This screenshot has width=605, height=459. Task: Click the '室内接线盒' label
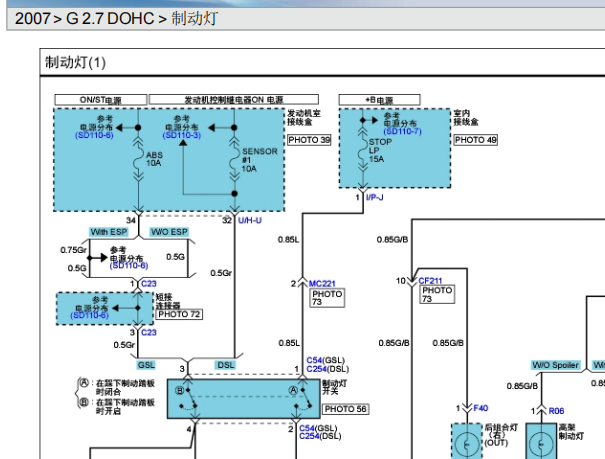[466, 118]
